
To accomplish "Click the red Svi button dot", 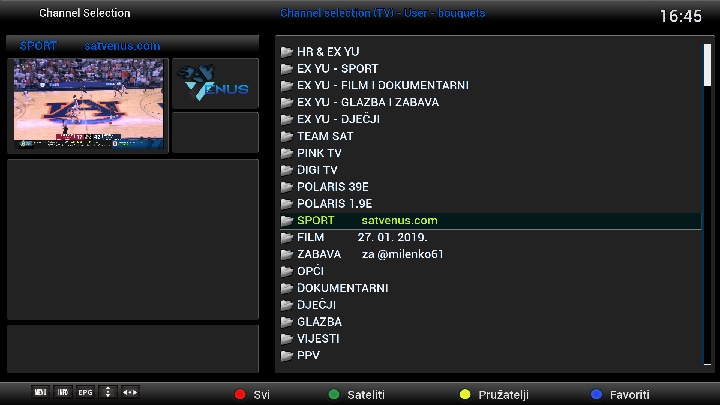I will [240, 394].
